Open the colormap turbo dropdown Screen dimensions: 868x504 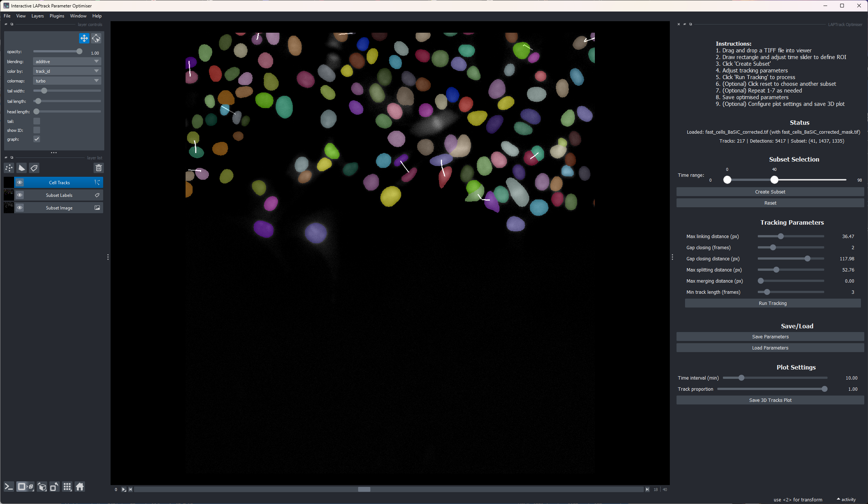[x=67, y=81]
